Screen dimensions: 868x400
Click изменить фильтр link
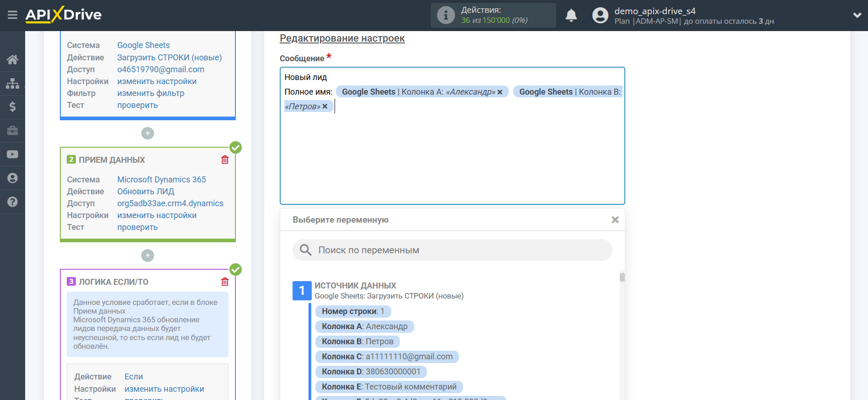pyautogui.click(x=151, y=93)
